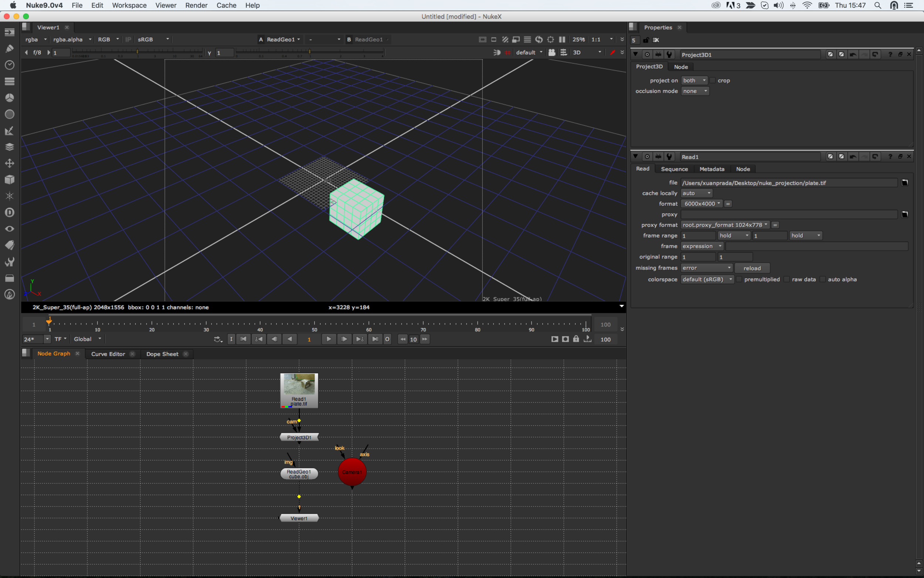The height and width of the screenshot is (578, 924).
Task: Open the Color nodes toolbar menu
Action: 10,98
